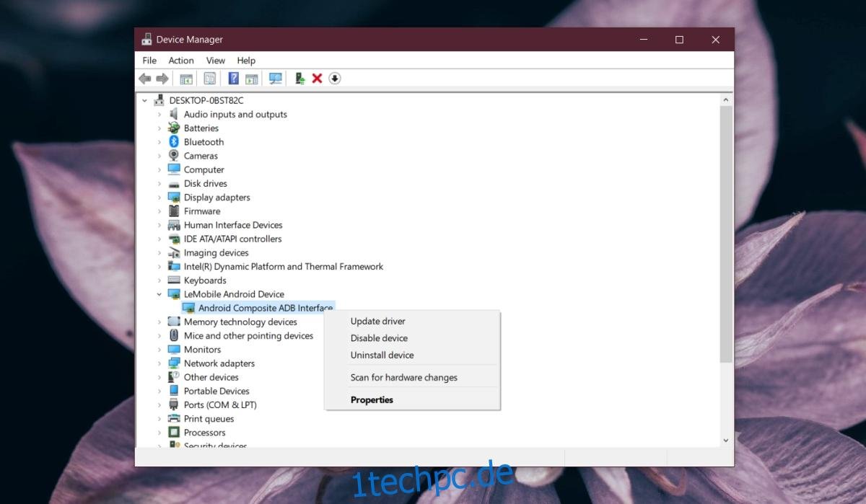Choose Disable device from context menu
866x504 pixels.
coord(412,338)
